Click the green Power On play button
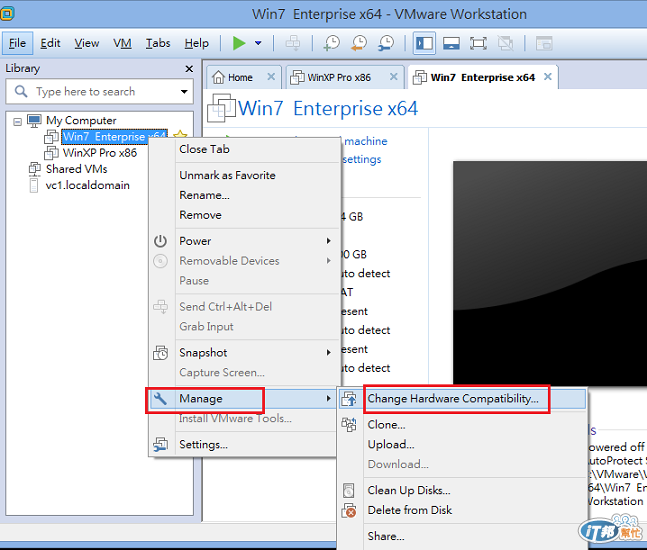Viewport: 647px width, 550px height. 239,43
